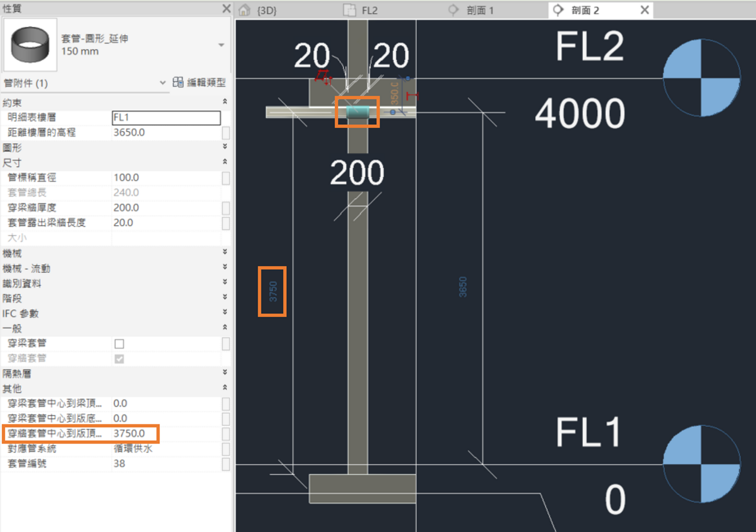Click the 明細表樓層 FL1 input field

166,118
